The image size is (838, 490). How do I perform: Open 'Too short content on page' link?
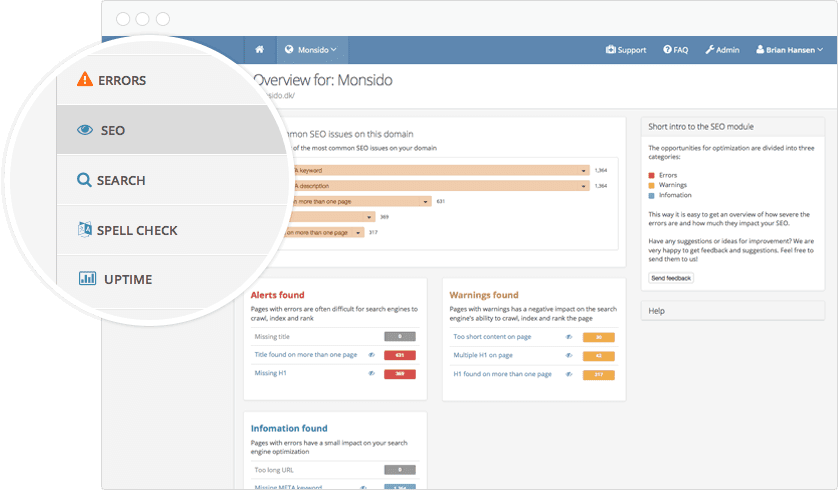click(x=492, y=337)
